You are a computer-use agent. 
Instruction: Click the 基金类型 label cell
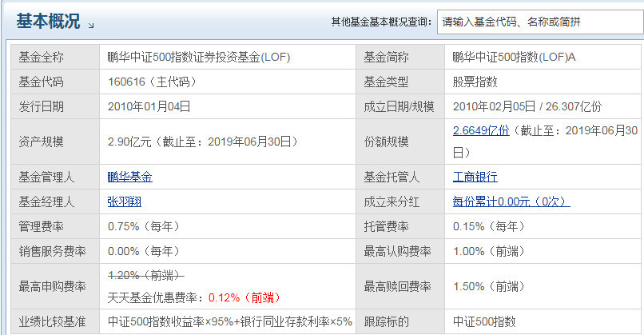pos(400,82)
